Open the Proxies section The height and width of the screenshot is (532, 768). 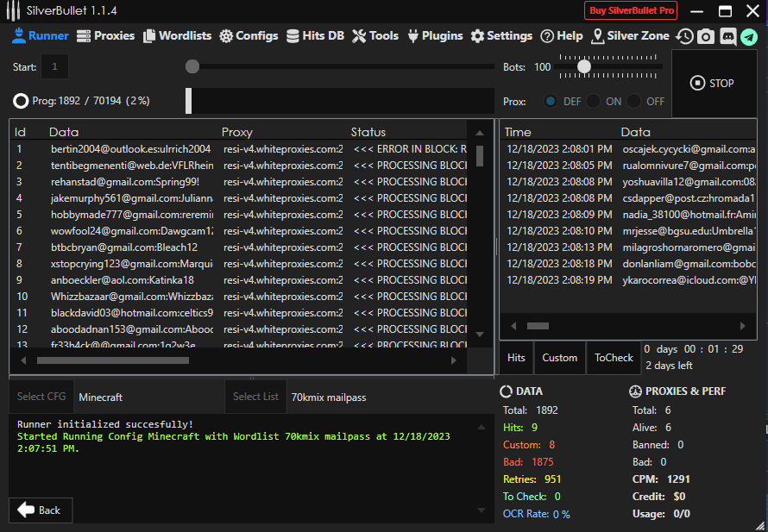[105, 36]
